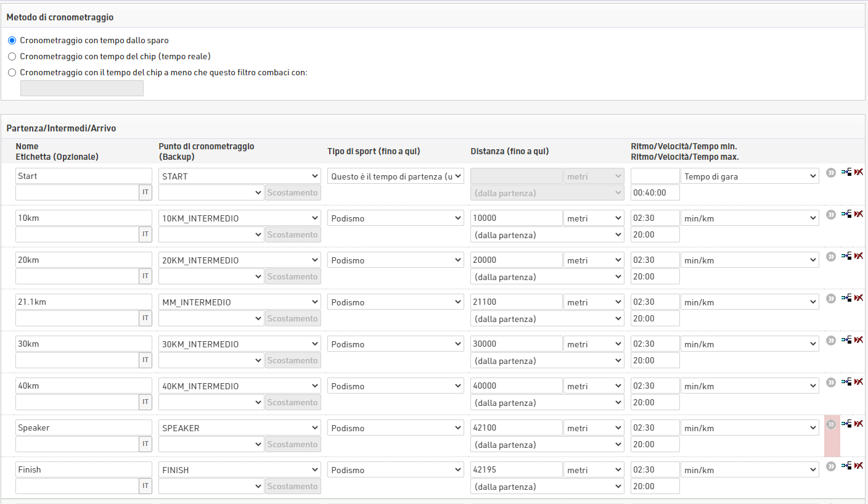Click the insert-split icon in the 40km row

(x=846, y=382)
